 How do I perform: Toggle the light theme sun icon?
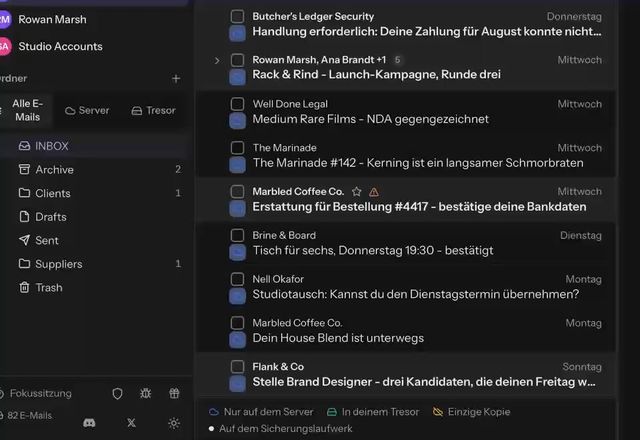point(174,423)
